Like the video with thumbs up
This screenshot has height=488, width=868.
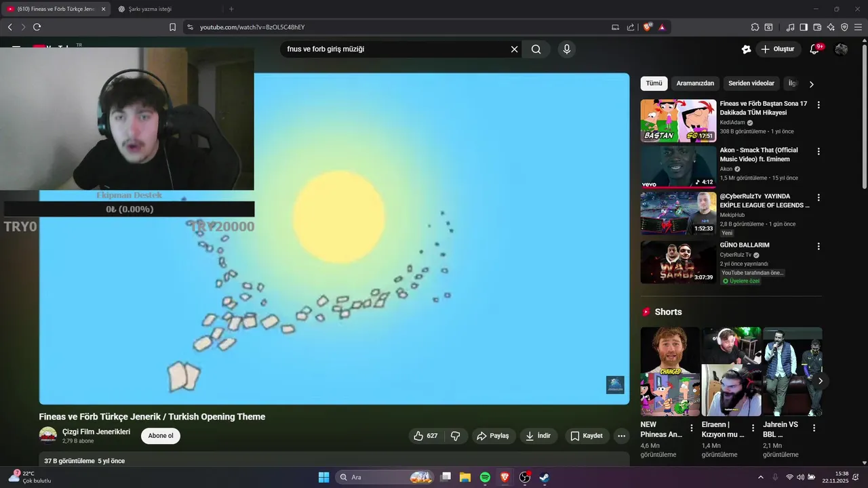(x=426, y=436)
